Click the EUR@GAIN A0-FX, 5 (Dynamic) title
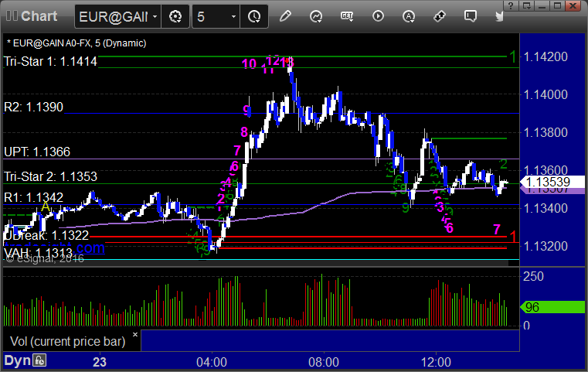The image size is (588, 372). (x=76, y=43)
